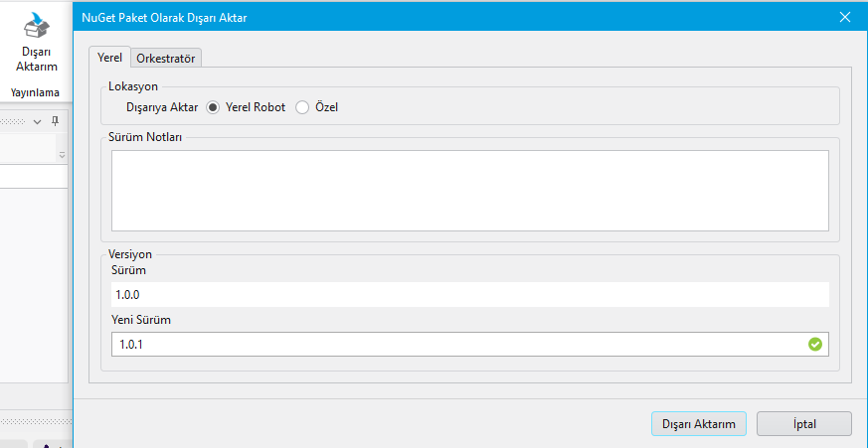Viewport: 868px width, 448px height.
Task: Click the Sürüm field showing 1.0.0
Action: point(469,295)
